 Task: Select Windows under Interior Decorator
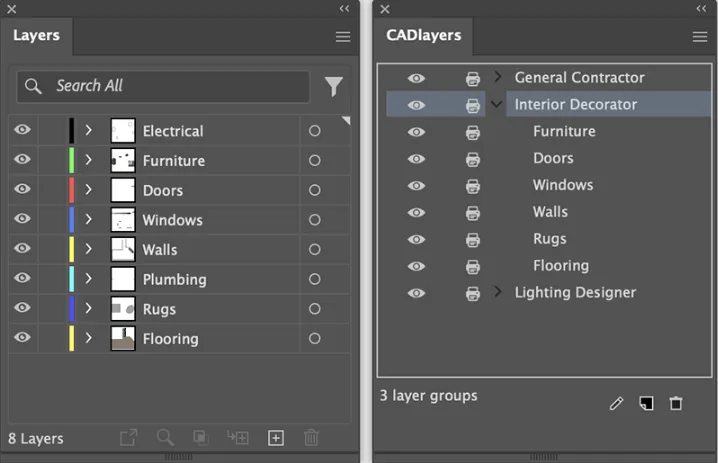pos(563,185)
